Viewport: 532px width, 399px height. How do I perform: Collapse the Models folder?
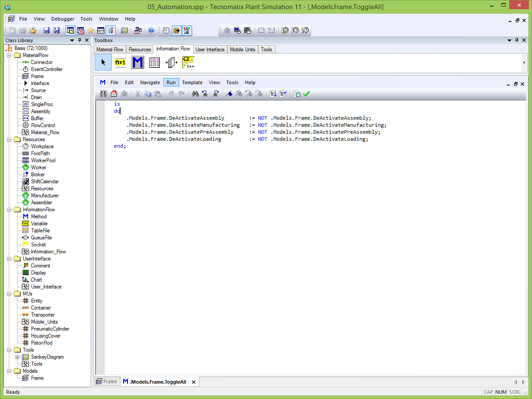[x=9, y=371]
